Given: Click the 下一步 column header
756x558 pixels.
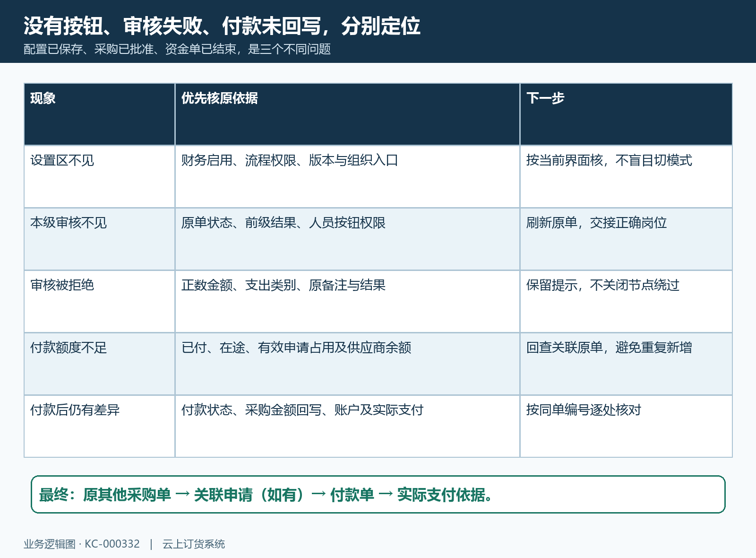Looking at the screenshot, I should (x=626, y=114).
